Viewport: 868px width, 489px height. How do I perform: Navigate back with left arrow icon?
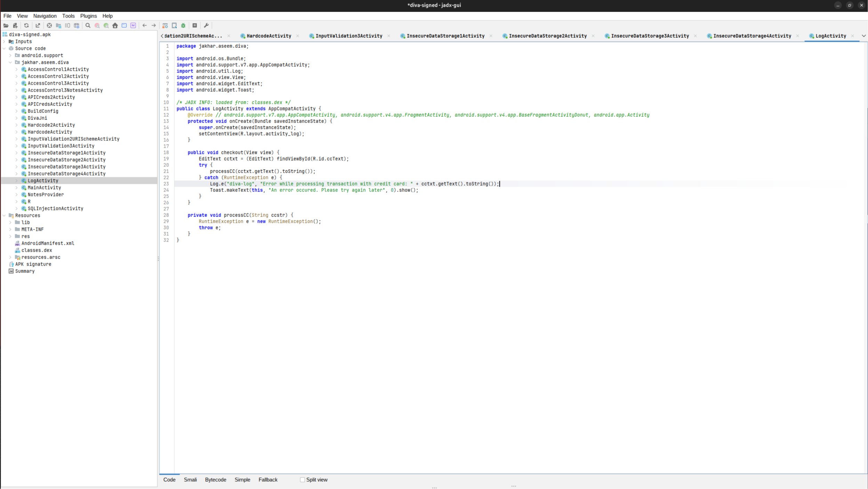click(145, 25)
